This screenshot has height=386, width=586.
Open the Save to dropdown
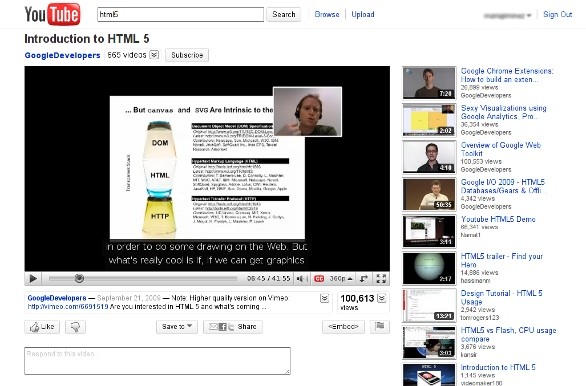(x=177, y=327)
